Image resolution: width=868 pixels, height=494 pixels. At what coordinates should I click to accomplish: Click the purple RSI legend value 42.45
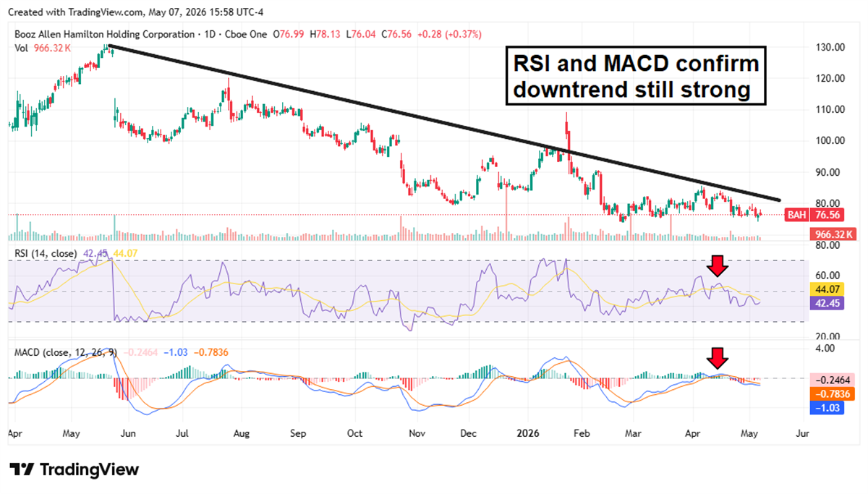coord(95,252)
